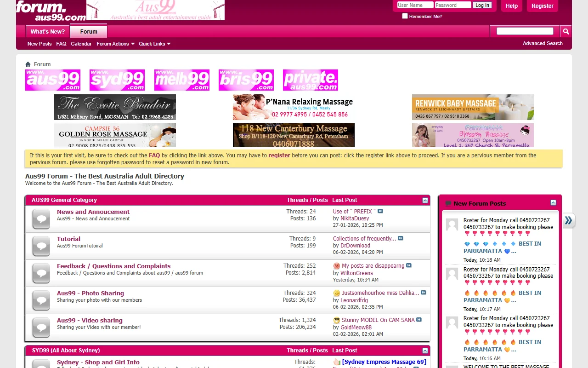
Task: Click the User Name input field
Action: coord(414,5)
